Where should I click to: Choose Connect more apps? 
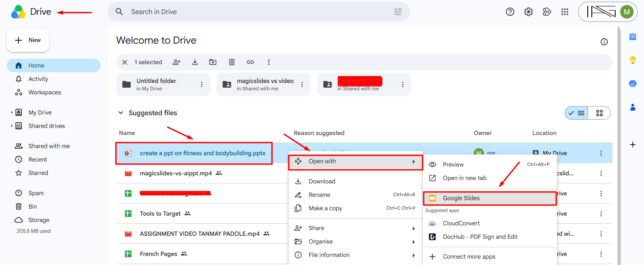[x=490, y=257]
